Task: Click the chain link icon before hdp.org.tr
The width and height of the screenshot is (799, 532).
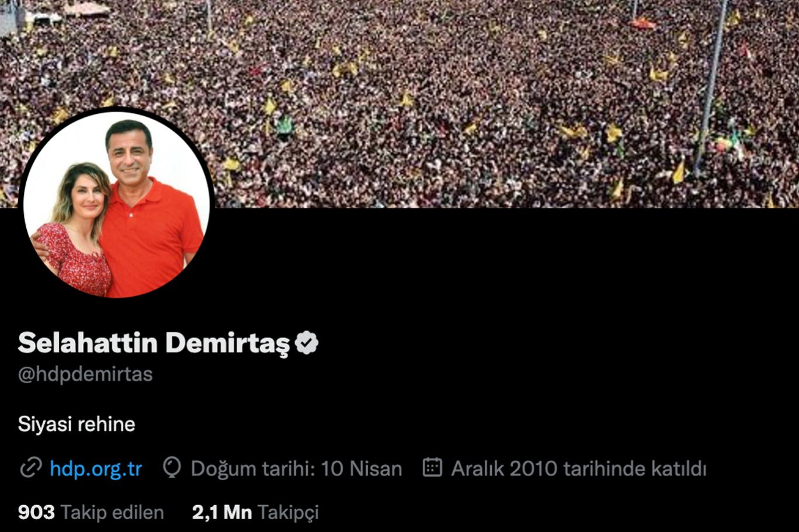Action: (x=30, y=468)
